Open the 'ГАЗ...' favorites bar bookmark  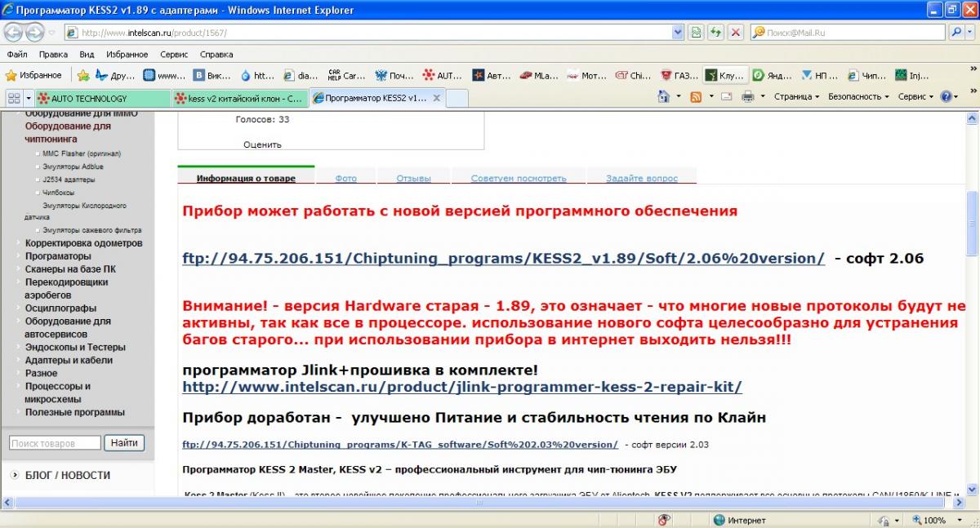pyautogui.click(x=679, y=75)
